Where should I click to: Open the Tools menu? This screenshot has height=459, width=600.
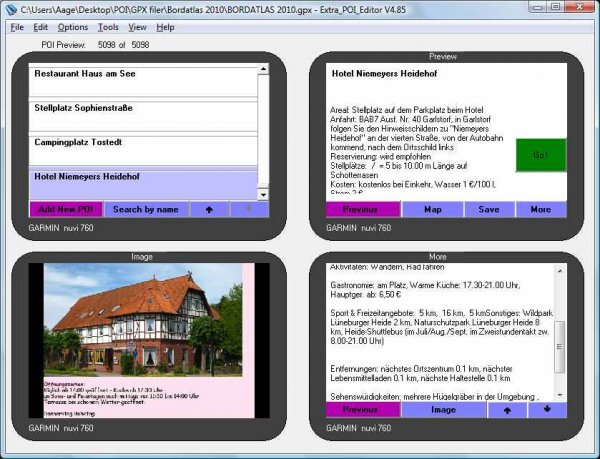click(x=108, y=27)
